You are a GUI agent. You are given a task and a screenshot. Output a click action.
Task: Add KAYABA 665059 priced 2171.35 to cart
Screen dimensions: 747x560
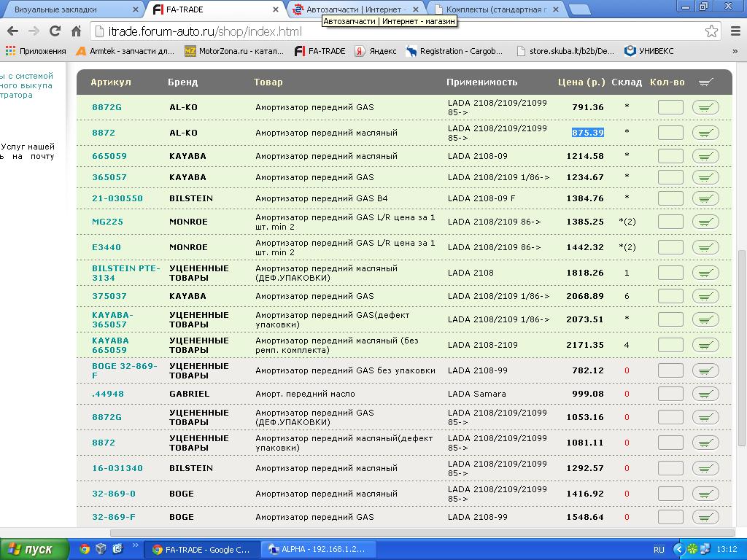pyautogui.click(x=705, y=345)
